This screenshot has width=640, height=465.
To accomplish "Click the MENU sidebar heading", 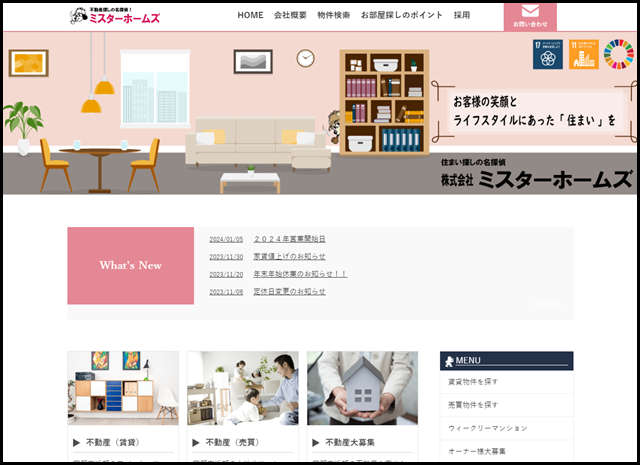I will [507, 361].
